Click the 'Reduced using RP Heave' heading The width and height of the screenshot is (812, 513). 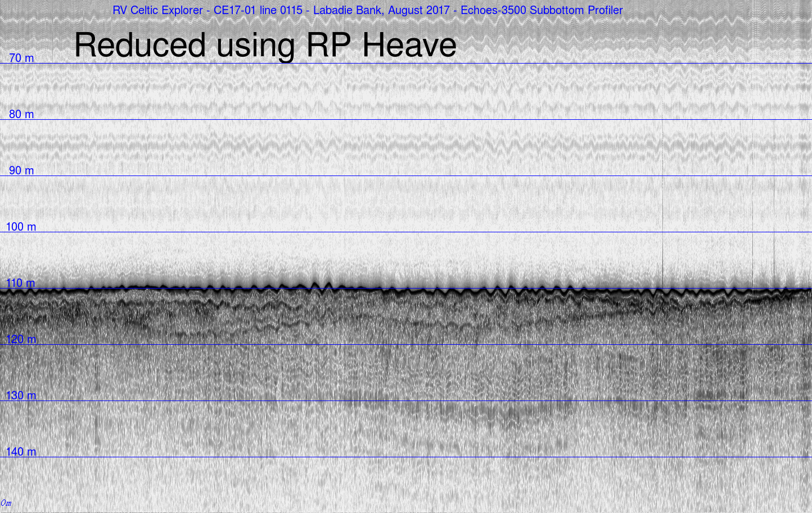point(265,45)
